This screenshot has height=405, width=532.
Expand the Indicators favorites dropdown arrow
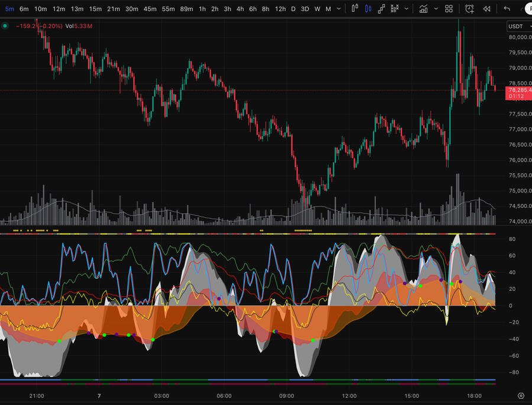click(436, 9)
